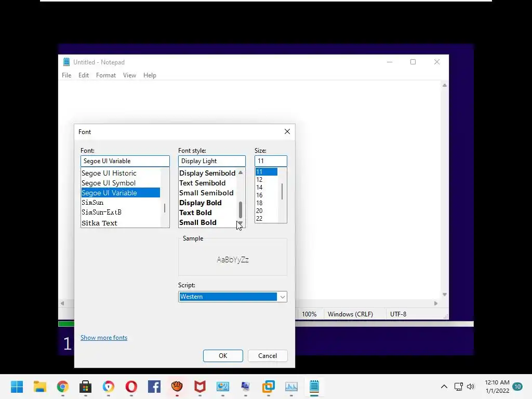
Task: Select size 11 in the size list
Action: coord(267,171)
